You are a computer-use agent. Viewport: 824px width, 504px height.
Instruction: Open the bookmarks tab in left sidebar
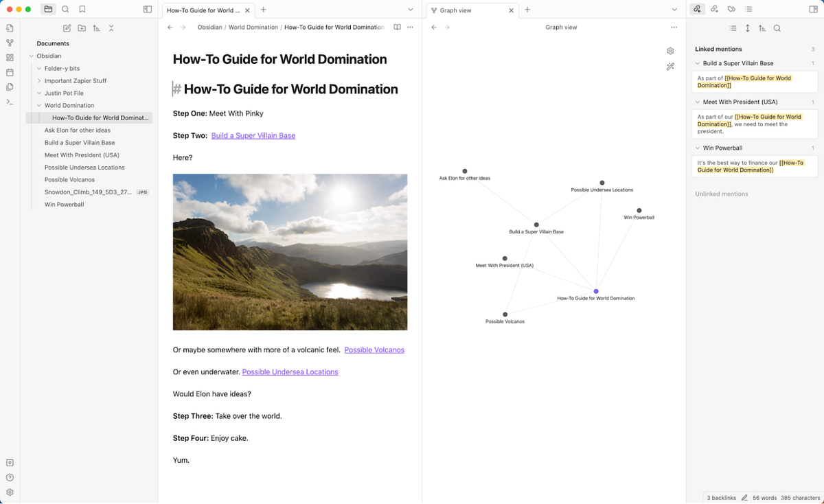pos(82,9)
